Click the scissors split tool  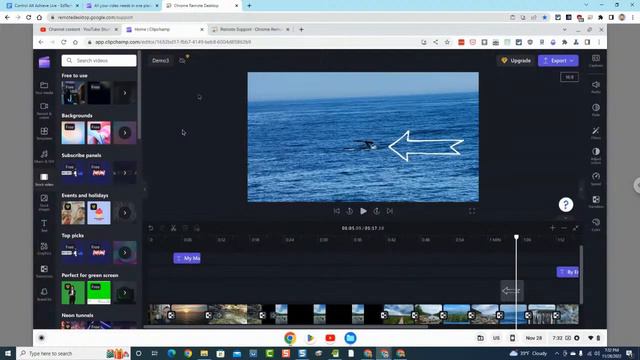(173, 228)
